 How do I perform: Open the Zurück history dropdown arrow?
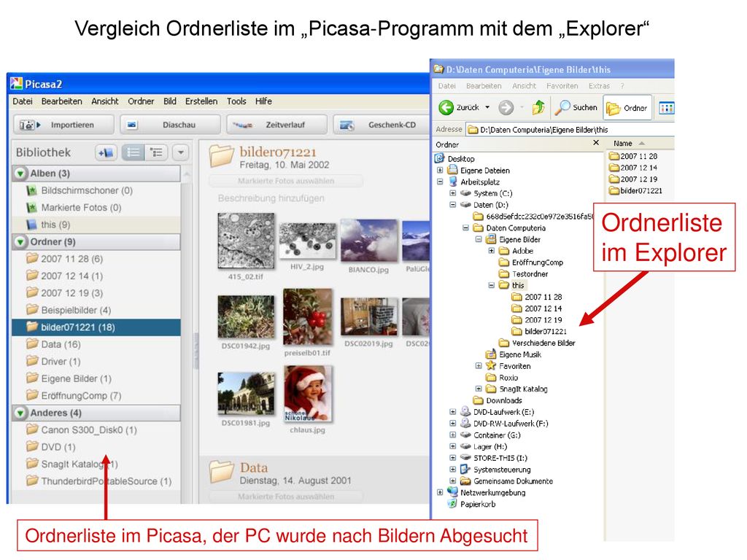[487, 108]
